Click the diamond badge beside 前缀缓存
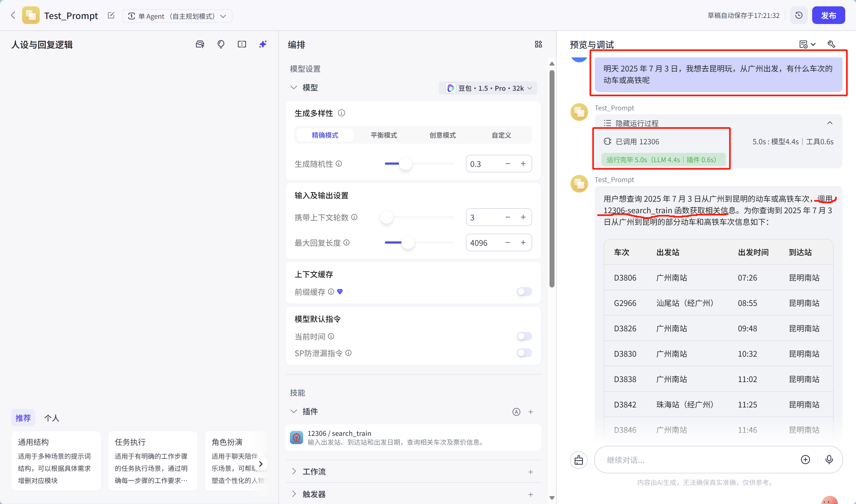The width and height of the screenshot is (856, 504). coord(340,292)
